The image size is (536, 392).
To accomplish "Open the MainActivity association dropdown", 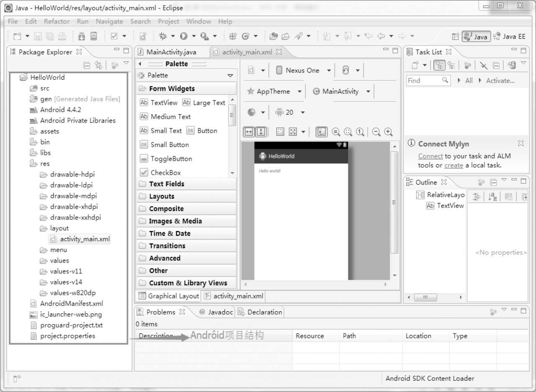I will 368,92.
